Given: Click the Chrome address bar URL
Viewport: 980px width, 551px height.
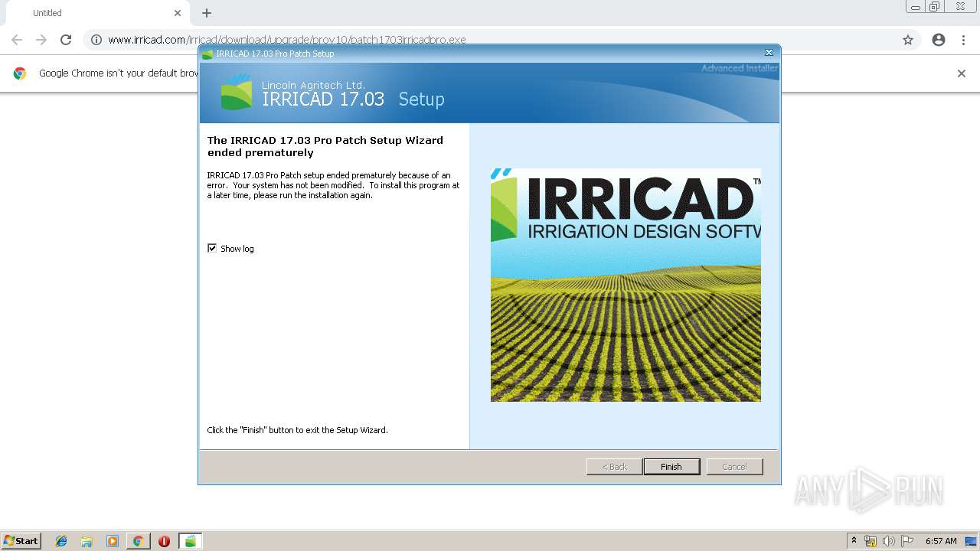Looking at the screenshot, I should pos(287,40).
